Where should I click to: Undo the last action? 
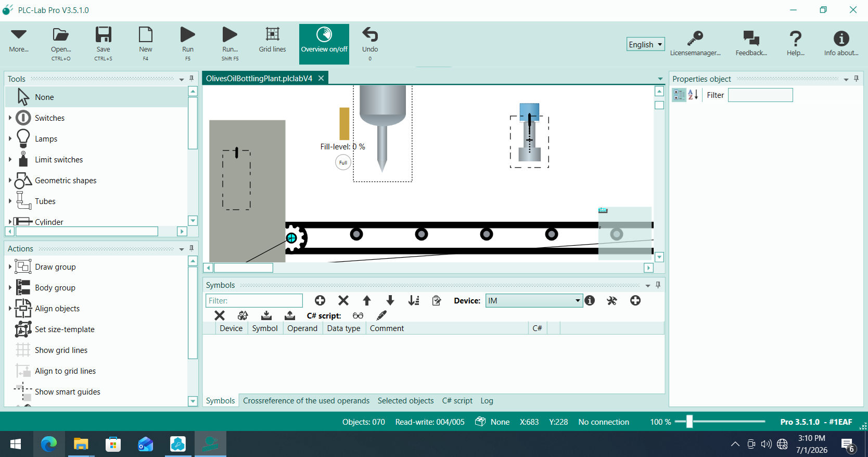coord(370,43)
